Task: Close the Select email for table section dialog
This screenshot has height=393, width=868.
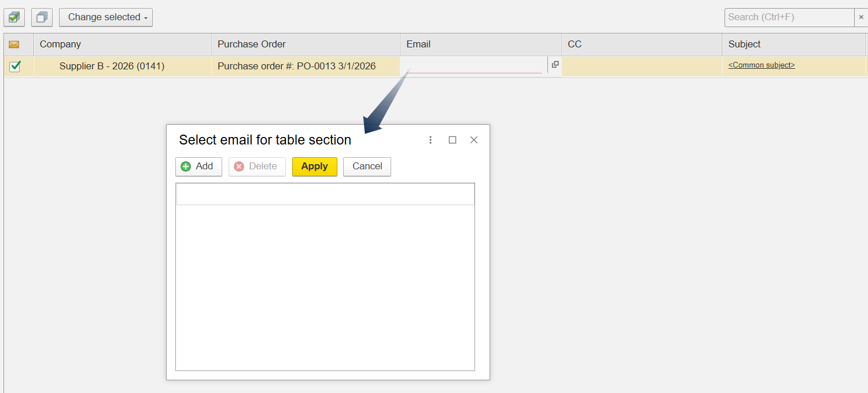Action: coord(474,140)
